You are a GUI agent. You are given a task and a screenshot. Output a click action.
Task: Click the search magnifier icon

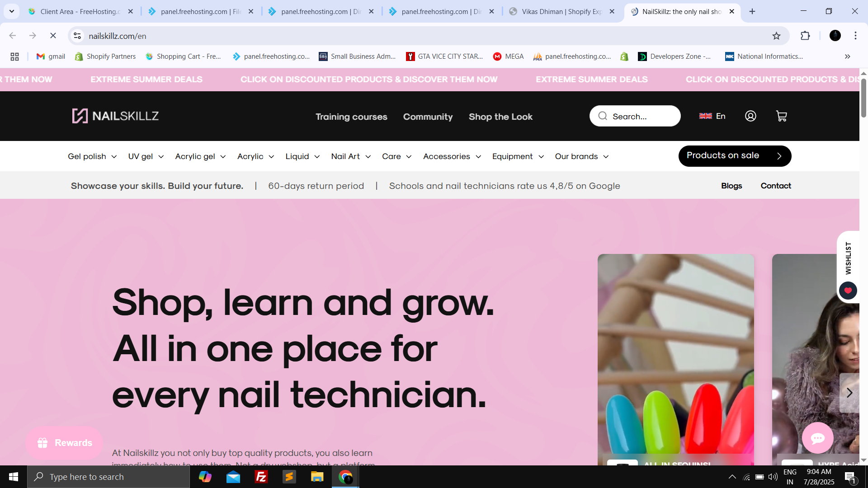click(x=602, y=116)
